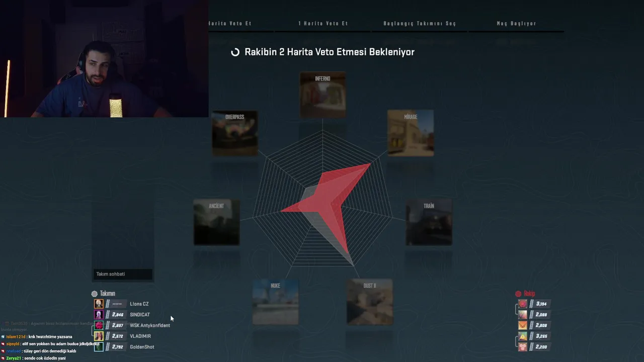Image resolution: width=644 pixels, height=362 pixels.
Task: Click player name 'WSK Antykonfident'
Action: 150,325
